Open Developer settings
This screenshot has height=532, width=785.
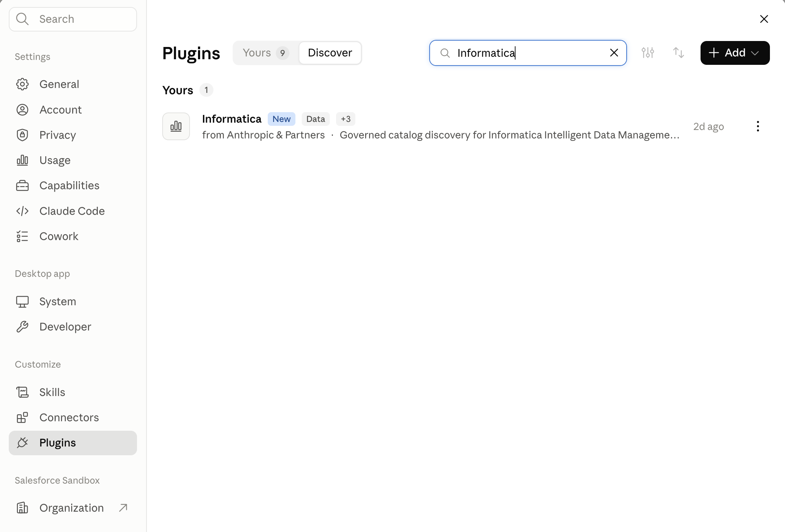click(x=73, y=327)
